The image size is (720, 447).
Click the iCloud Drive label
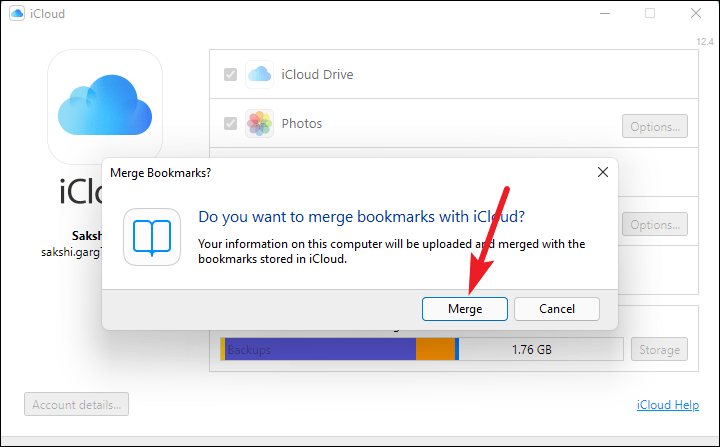(317, 74)
